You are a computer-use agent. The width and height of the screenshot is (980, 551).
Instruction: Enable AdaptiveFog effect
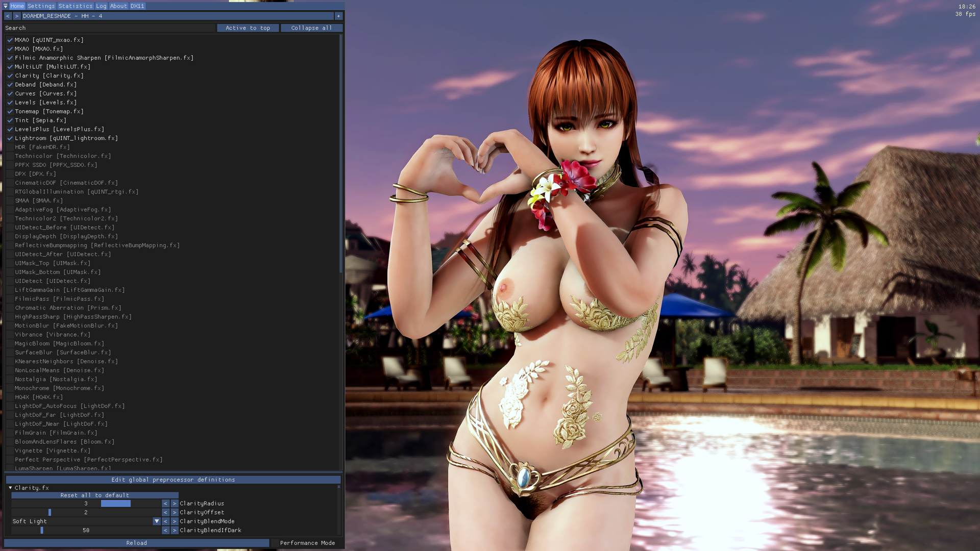[x=10, y=210]
